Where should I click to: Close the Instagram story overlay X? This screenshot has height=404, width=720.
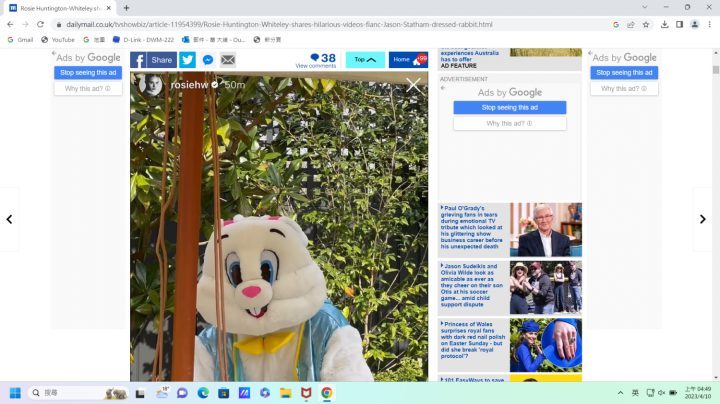413,85
